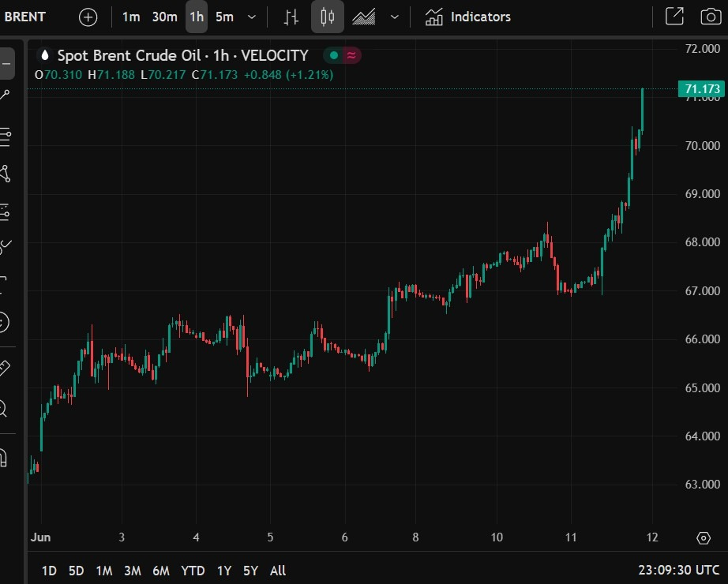Select the 30m interval
This screenshot has height=584, width=728.
(x=165, y=17)
